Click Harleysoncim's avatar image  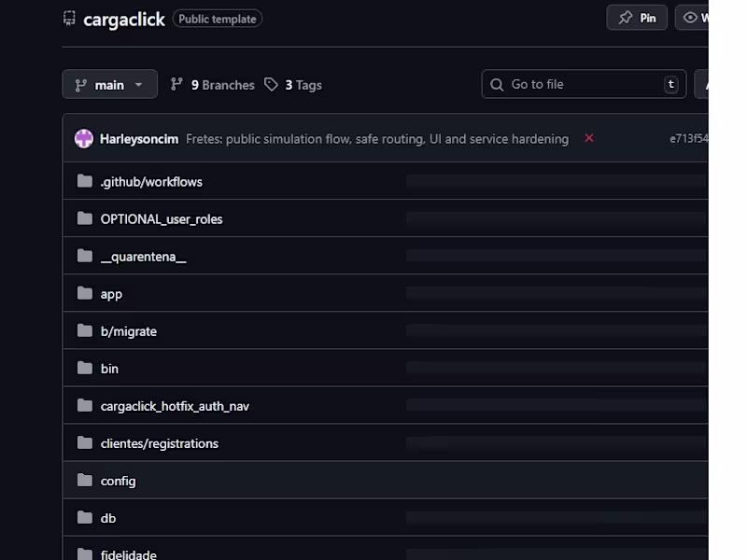83,138
